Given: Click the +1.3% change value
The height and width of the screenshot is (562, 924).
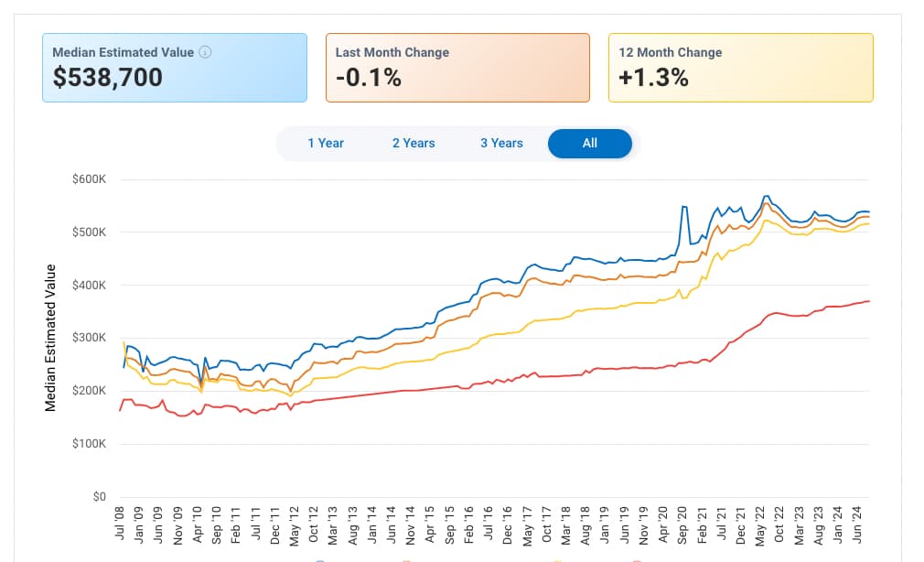Looking at the screenshot, I should pyautogui.click(x=653, y=78).
